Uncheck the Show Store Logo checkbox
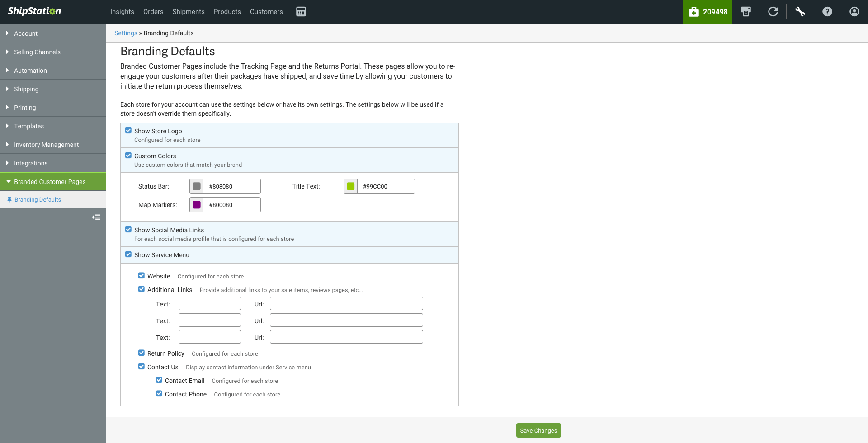The height and width of the screenshot is (443, 868). point(128,131)
